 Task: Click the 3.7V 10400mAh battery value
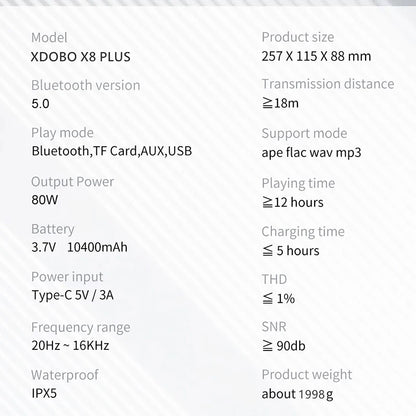click(79, 247)
